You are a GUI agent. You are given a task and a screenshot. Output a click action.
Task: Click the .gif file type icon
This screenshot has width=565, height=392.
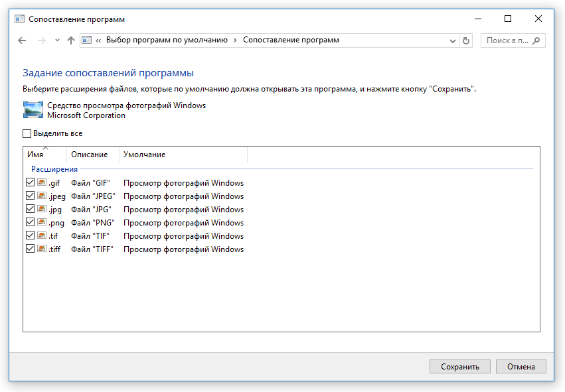pyautogui.click(x=42, y=183)
